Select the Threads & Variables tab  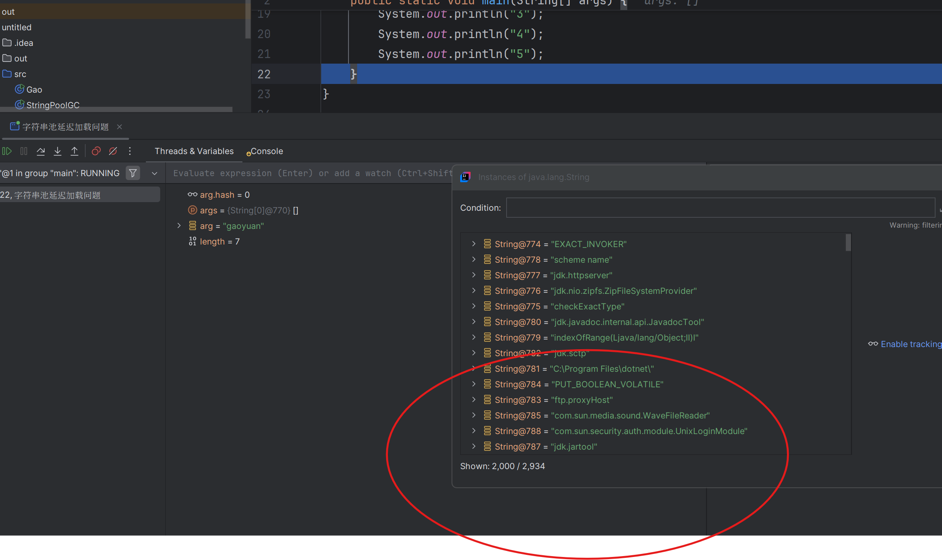pyautogui.click(x=194, y=151)
